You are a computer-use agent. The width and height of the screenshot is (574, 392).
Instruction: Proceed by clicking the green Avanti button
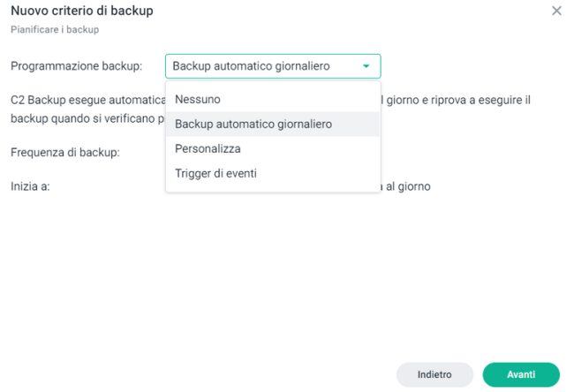[x=521, y=374]
